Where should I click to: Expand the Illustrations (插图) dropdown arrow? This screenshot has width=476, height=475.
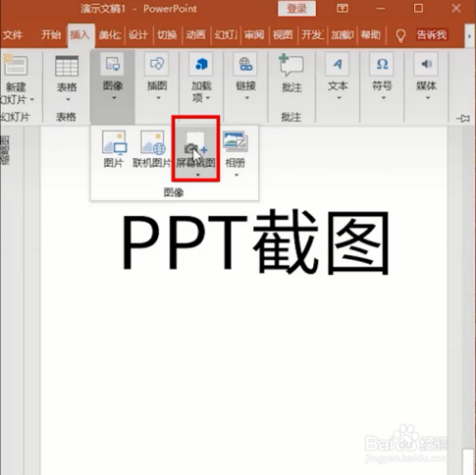[x=158, y=98]
